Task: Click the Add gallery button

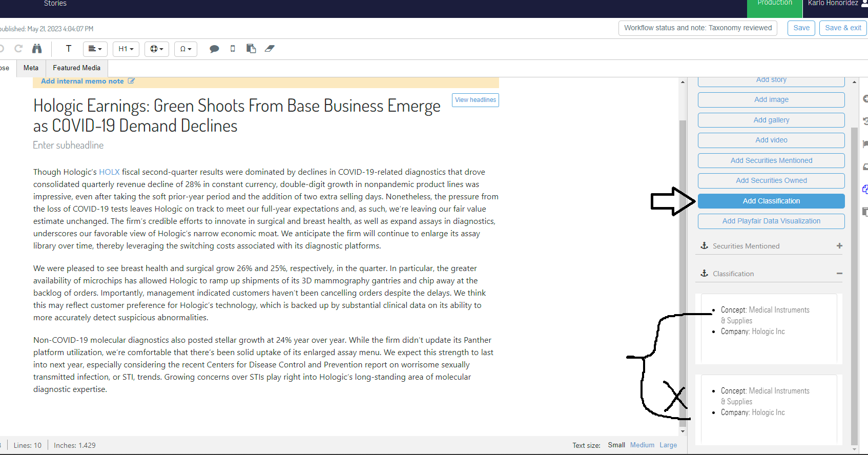Action: coord(771,120)
